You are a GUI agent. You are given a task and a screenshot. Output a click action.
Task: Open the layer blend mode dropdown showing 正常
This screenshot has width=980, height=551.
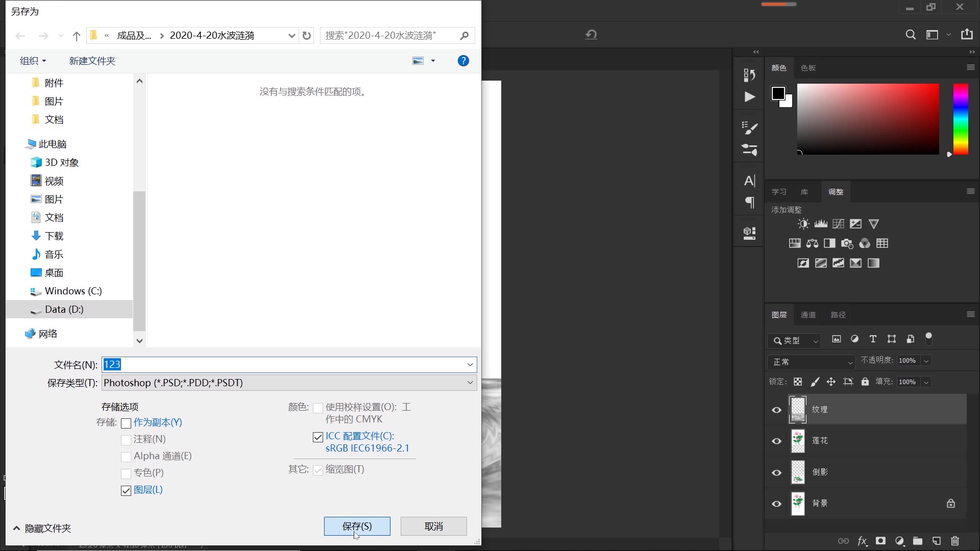click(811, 362)
